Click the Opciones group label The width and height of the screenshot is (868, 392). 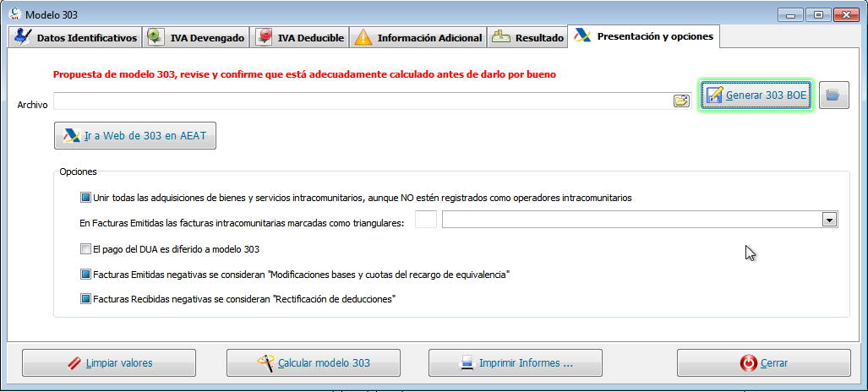coord(78,171)
